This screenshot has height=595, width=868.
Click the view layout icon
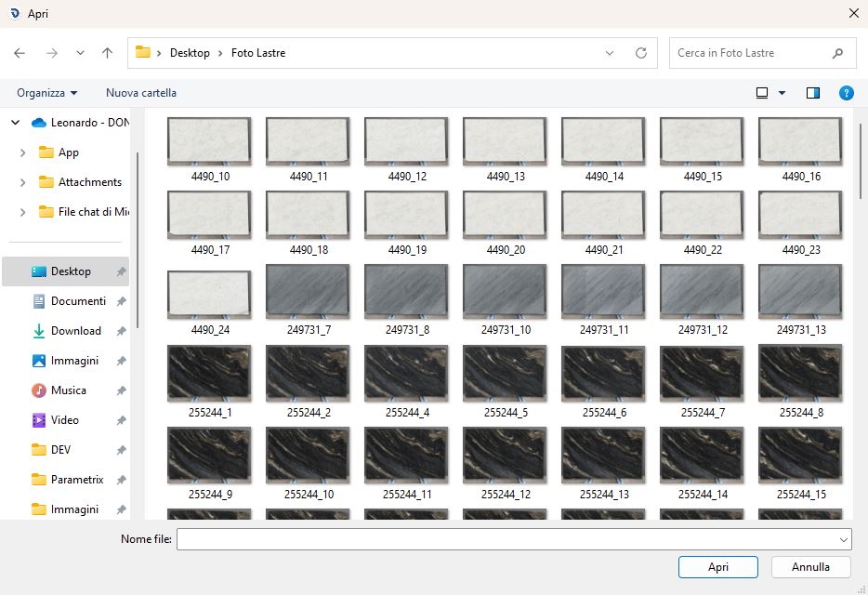762,93
